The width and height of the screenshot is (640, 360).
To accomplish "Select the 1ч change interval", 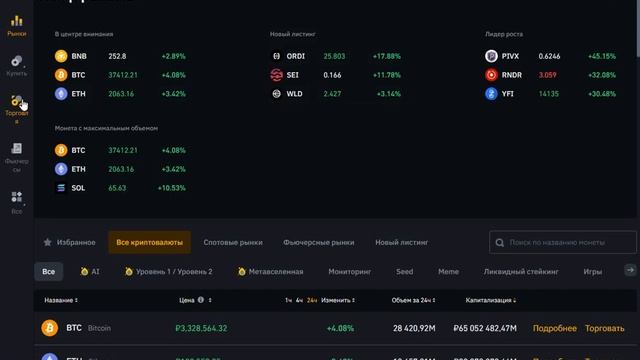I will pyautogui.click(x=289, y=300).
